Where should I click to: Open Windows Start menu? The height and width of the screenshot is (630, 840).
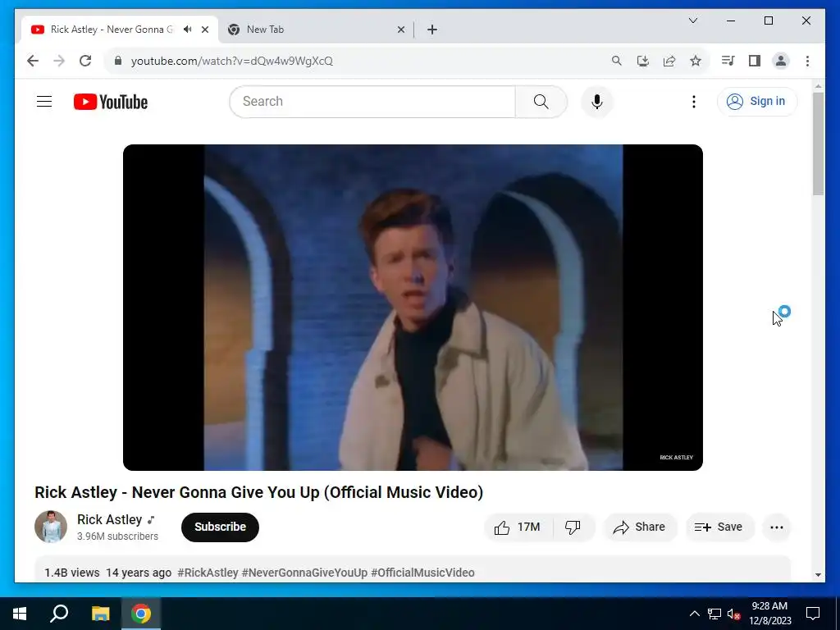click(20, 614)
